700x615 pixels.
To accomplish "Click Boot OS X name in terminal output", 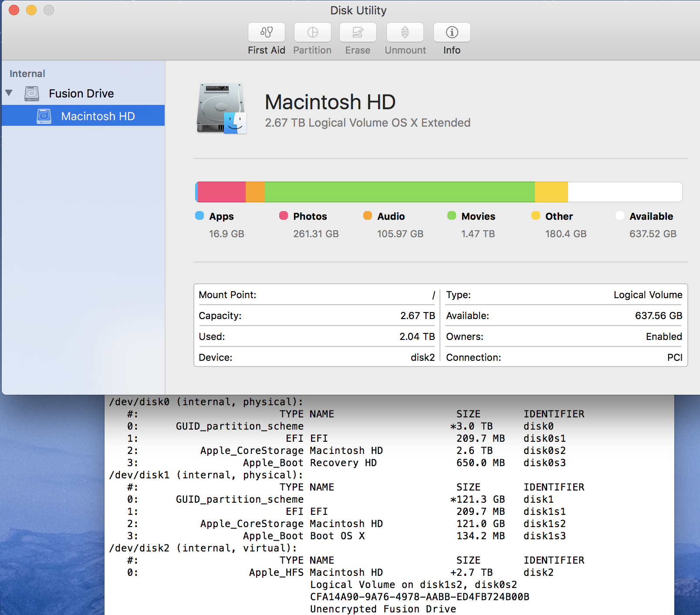I will pyautogui.click(x=337, y=536).
